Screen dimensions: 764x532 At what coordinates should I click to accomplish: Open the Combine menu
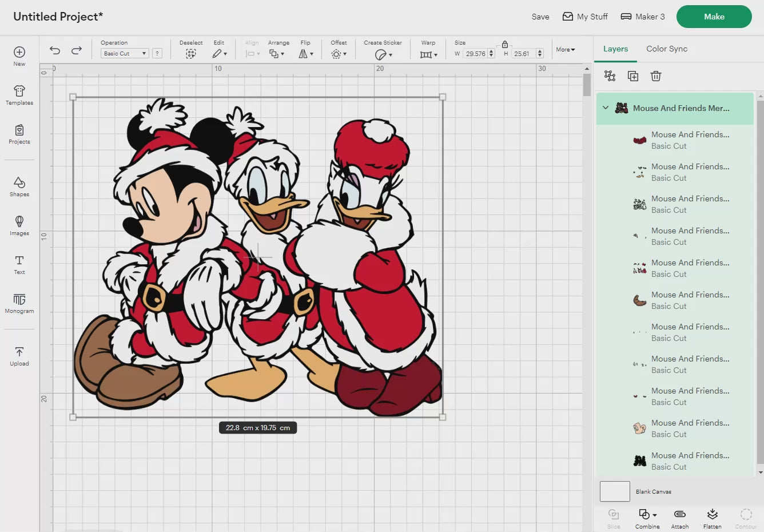click(647, 518)
